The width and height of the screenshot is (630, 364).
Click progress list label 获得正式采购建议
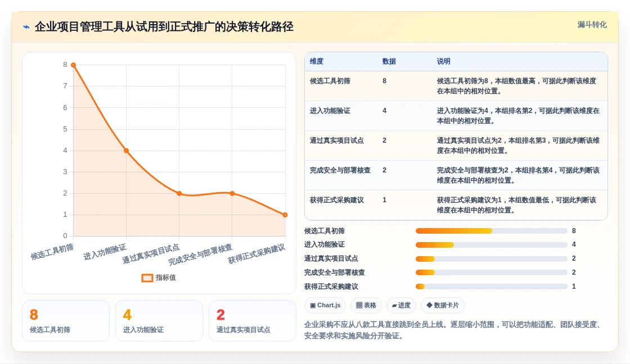[331, 286]
